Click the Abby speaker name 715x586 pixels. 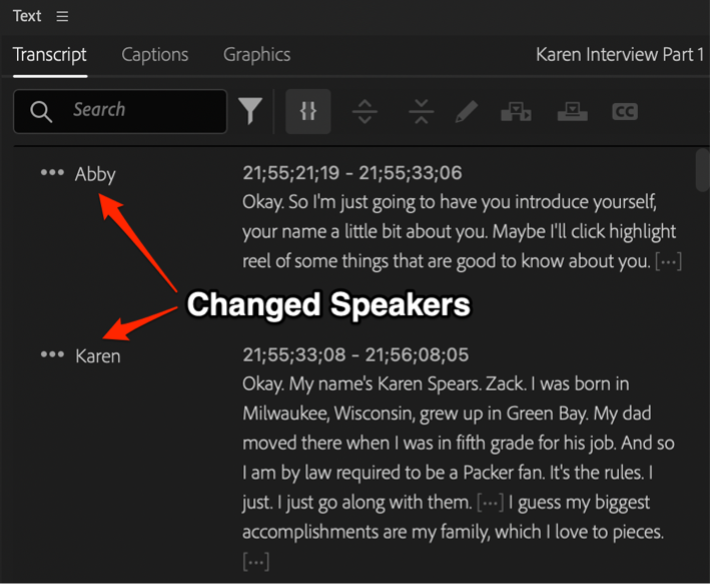(96, 174)
